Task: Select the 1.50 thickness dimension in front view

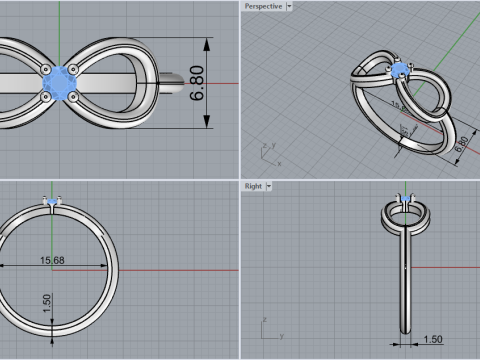Action: coord(47,303)
